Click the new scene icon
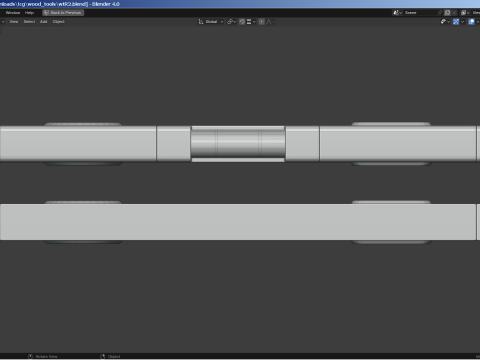This screenshot has height=360, width=480. point(447,13)
